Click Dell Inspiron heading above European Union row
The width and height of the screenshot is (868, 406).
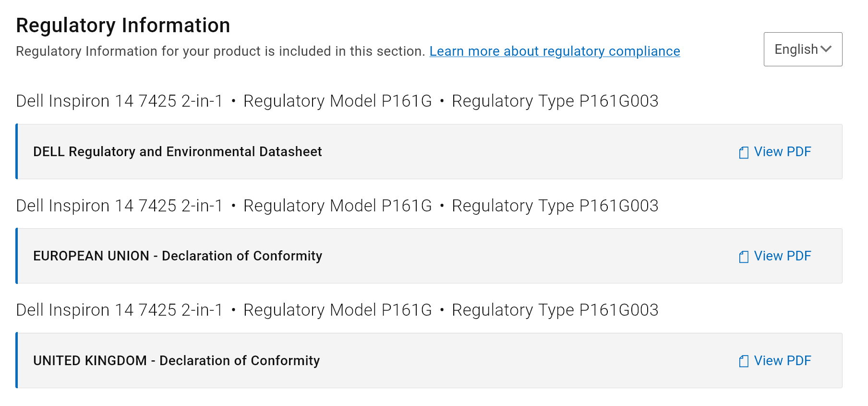337,206
